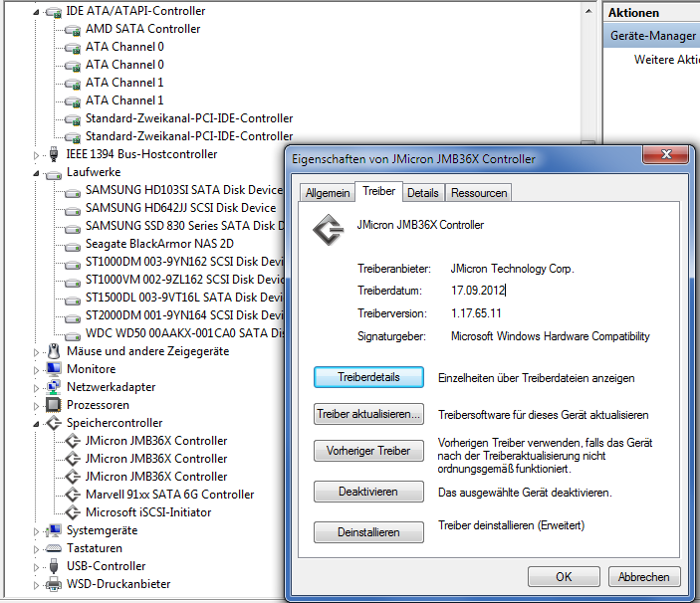Expand the Netzwerkadapter node
The height and width of the screenshot is (603, 700).
coord(36,388)
